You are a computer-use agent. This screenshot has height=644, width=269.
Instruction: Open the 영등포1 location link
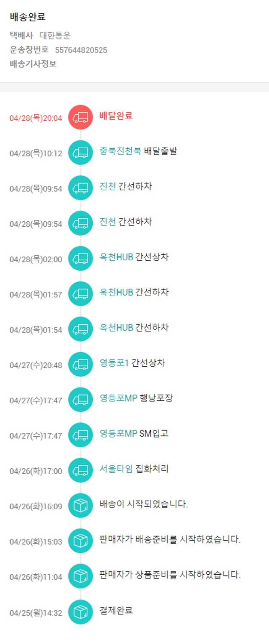pyautogui.click(x=114, y=363)
